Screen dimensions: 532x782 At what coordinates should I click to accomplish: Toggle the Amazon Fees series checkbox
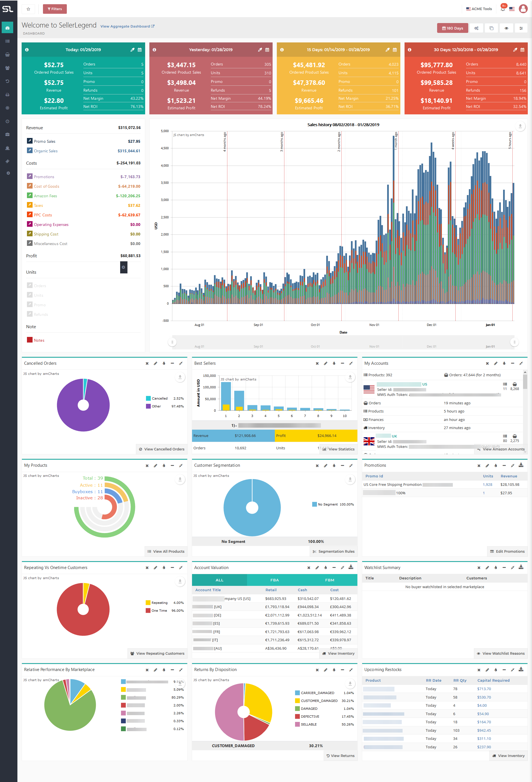(29, 196)
